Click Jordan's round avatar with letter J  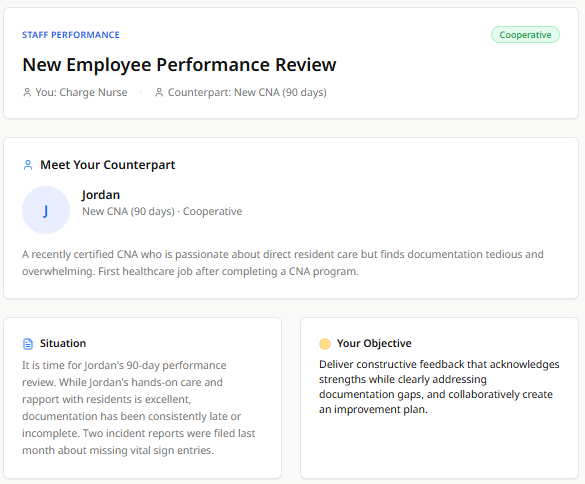pos(46,210)
